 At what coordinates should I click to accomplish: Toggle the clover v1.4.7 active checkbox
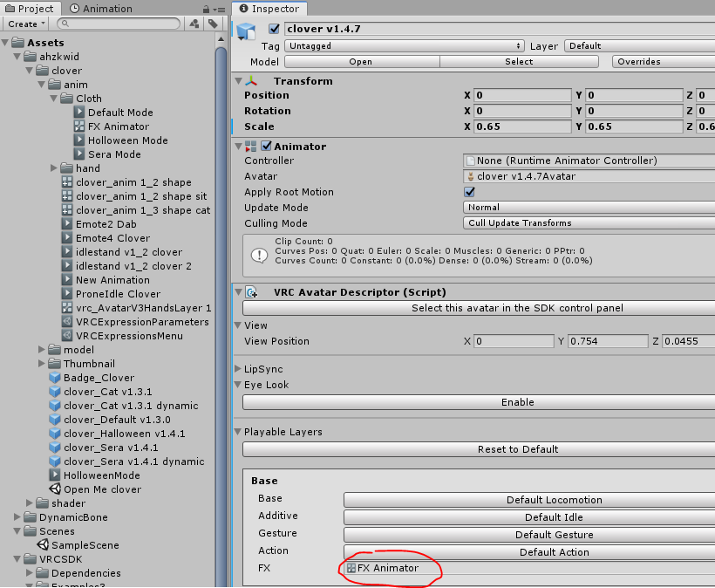[274, 29]
